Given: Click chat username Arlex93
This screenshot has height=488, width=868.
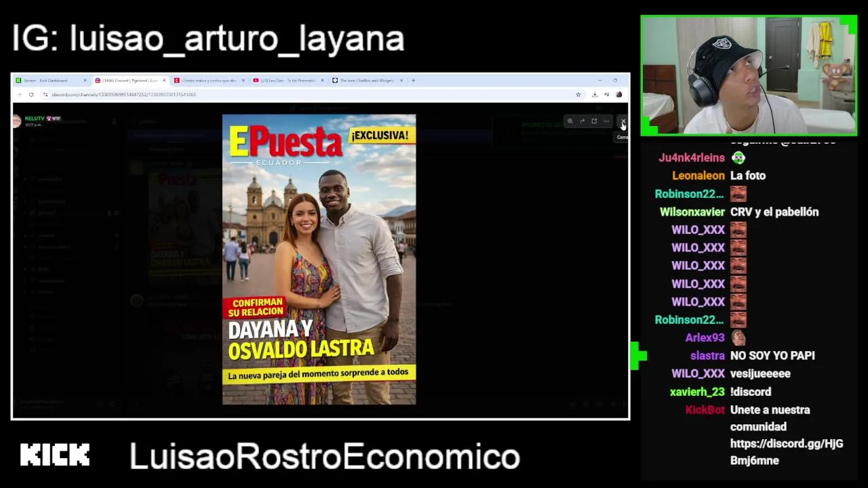Looking at the screenshot, I should 705,338.
